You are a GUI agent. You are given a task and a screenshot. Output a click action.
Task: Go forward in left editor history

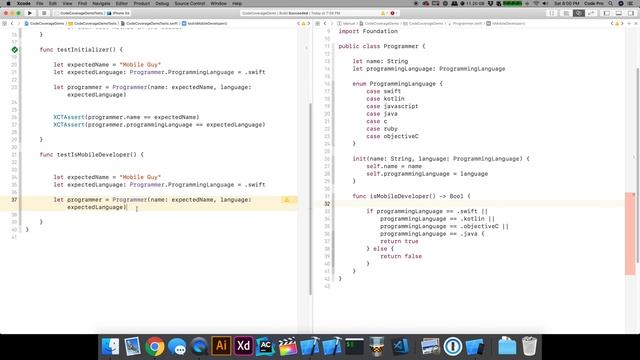19,24
